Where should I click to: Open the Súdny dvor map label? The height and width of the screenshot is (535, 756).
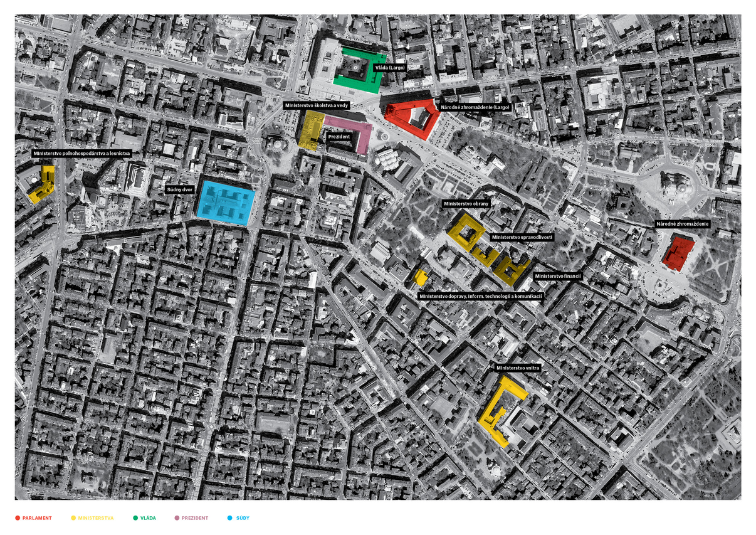[x=179, y=189]
